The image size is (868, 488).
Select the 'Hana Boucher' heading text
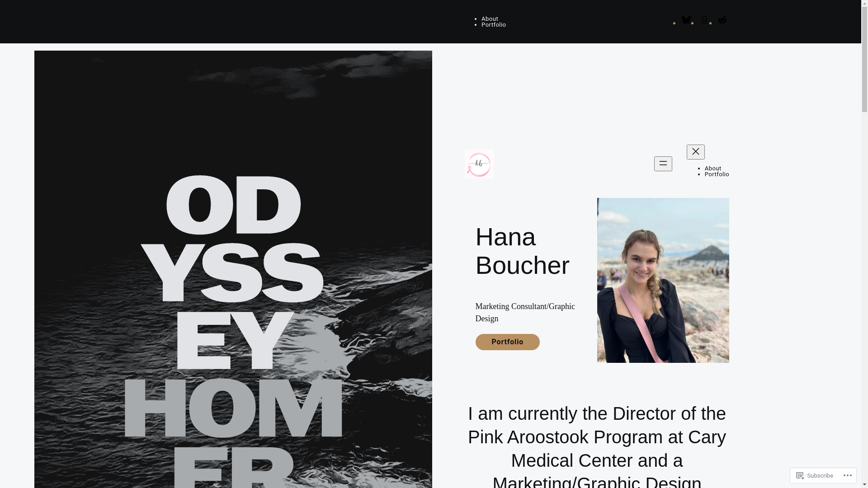tap(523, 251)
